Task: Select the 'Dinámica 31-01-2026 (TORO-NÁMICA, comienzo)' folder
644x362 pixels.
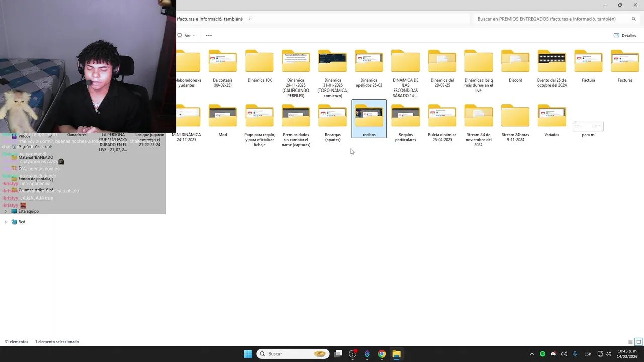Action: click(333, 72)
